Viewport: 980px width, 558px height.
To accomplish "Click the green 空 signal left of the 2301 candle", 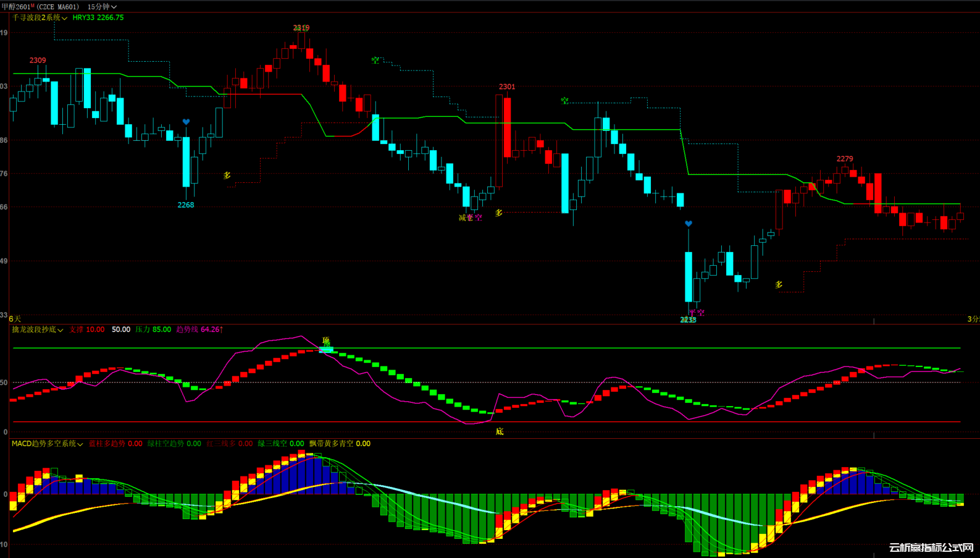I will [375, 61].
